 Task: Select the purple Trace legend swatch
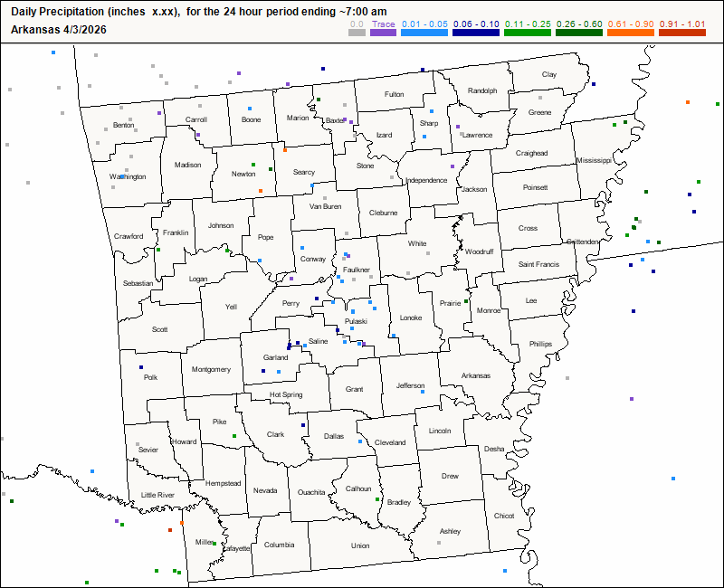click(x=383, y=33)
